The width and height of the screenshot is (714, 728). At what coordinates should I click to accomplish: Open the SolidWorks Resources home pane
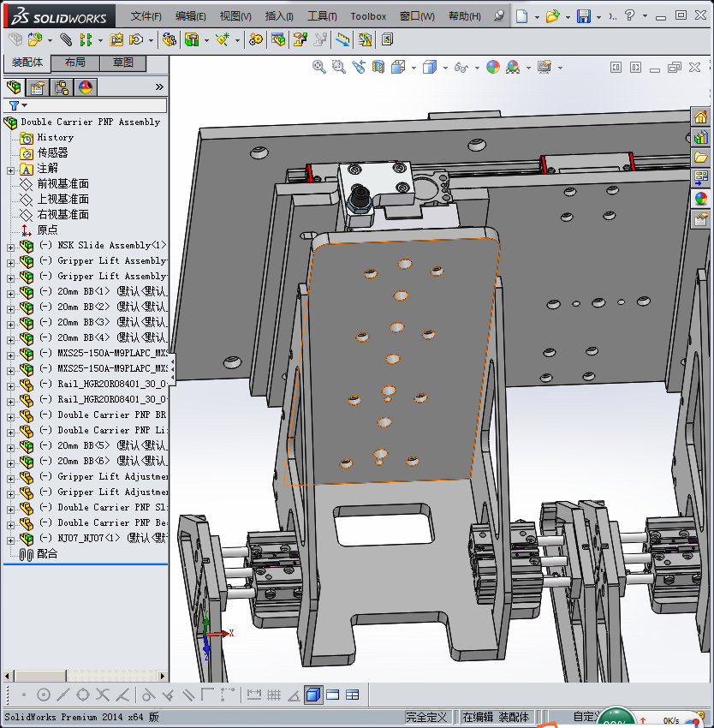point(701,117)
